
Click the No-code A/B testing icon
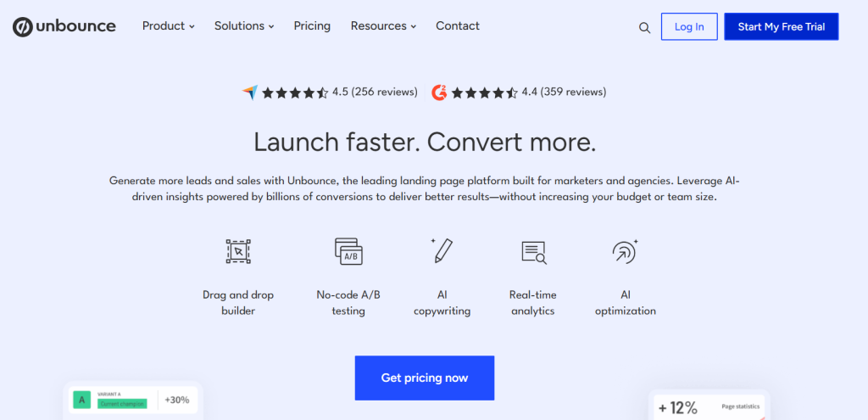[348, 251]
